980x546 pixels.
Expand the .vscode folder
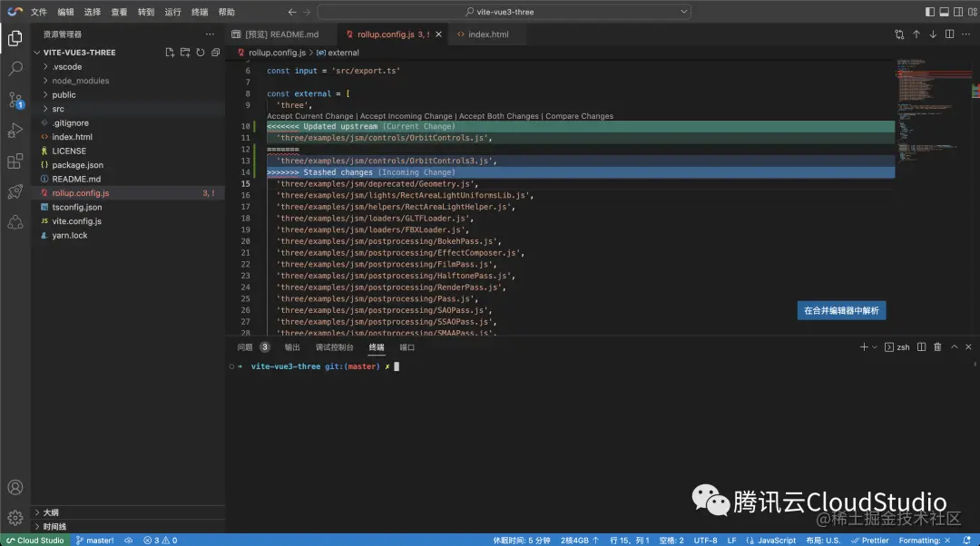coord(67,67)
